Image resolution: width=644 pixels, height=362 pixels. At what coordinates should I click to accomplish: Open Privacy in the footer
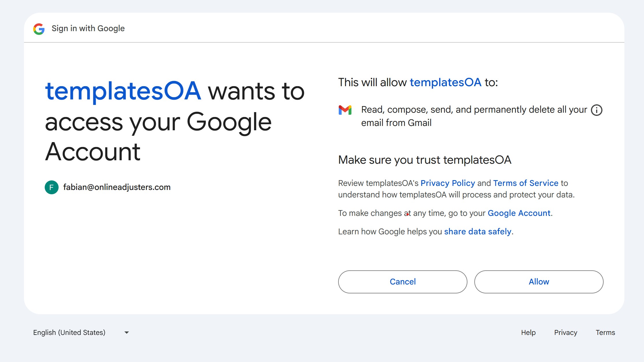566,333
